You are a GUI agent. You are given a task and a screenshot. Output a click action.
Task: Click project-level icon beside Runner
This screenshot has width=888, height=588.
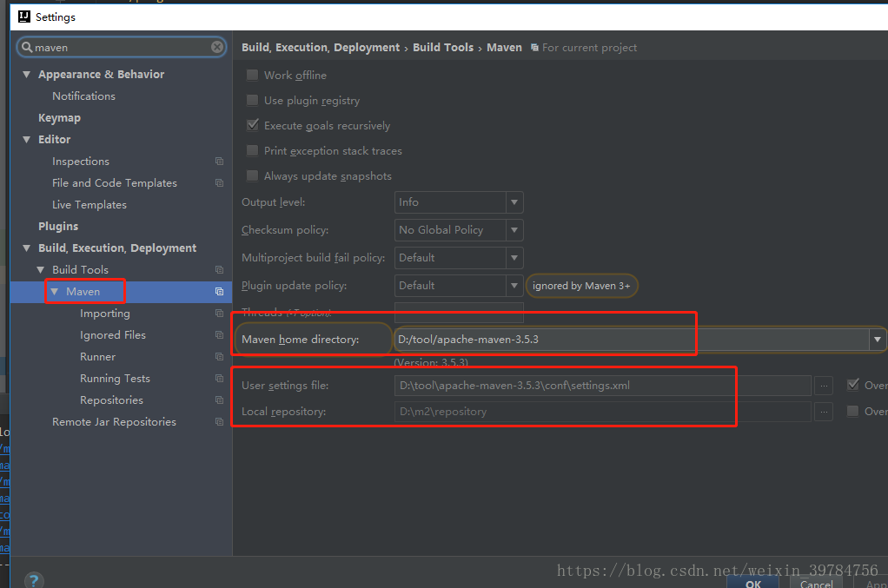pos(219,357)
